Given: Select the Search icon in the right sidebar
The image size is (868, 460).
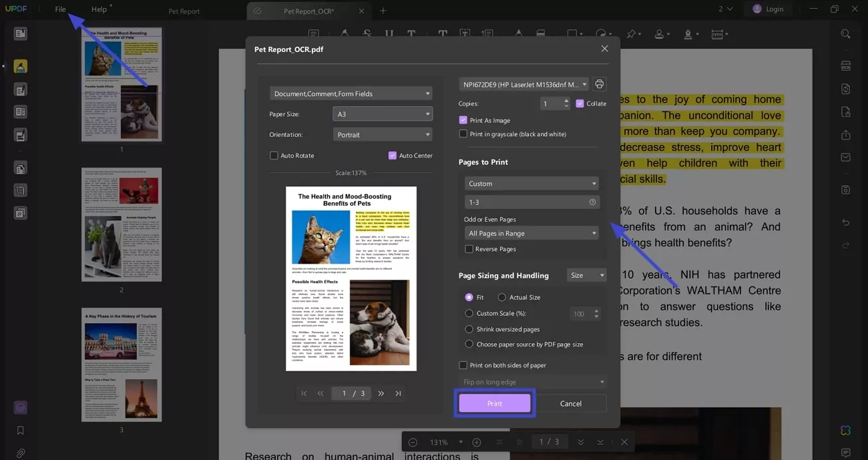Looking at the screenshot, I should (x=845, y=33).
